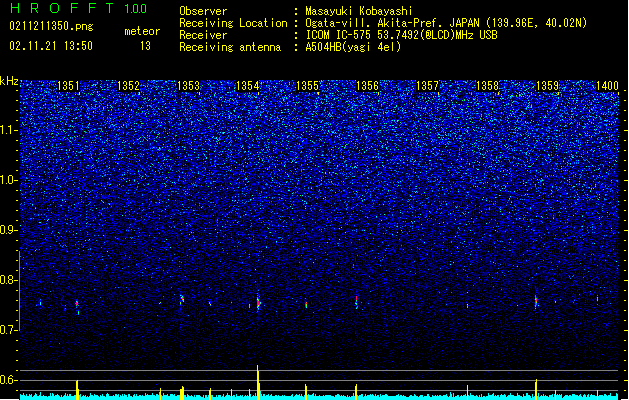
Task: Click the 1359 time marker
Action: coord(547,86)
